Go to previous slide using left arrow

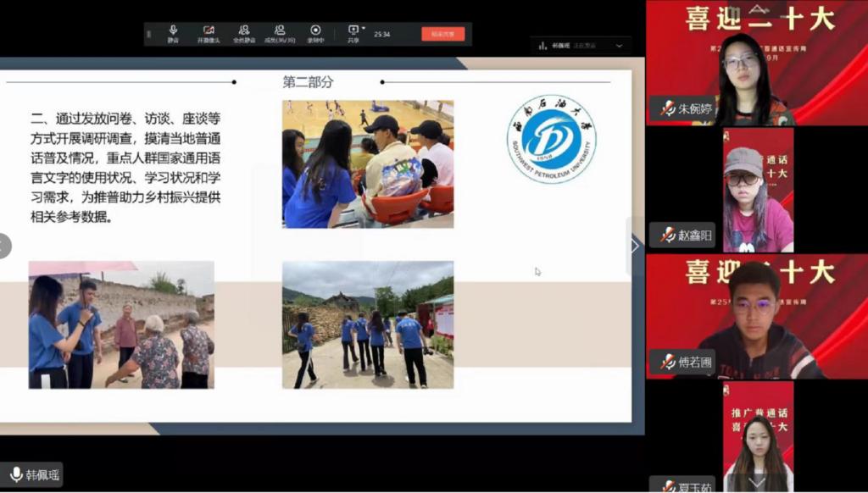pos(4,246)
